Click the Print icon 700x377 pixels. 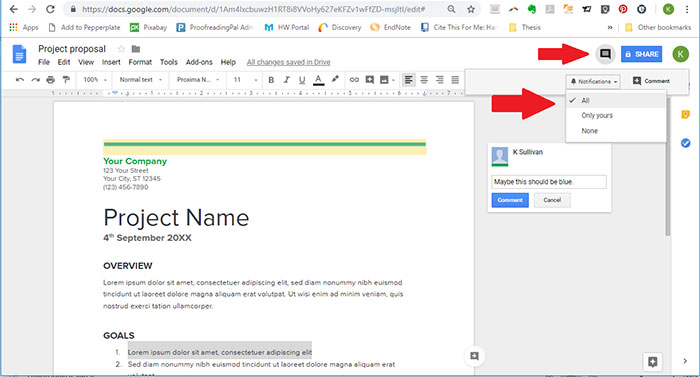click(x=50, y=80)
